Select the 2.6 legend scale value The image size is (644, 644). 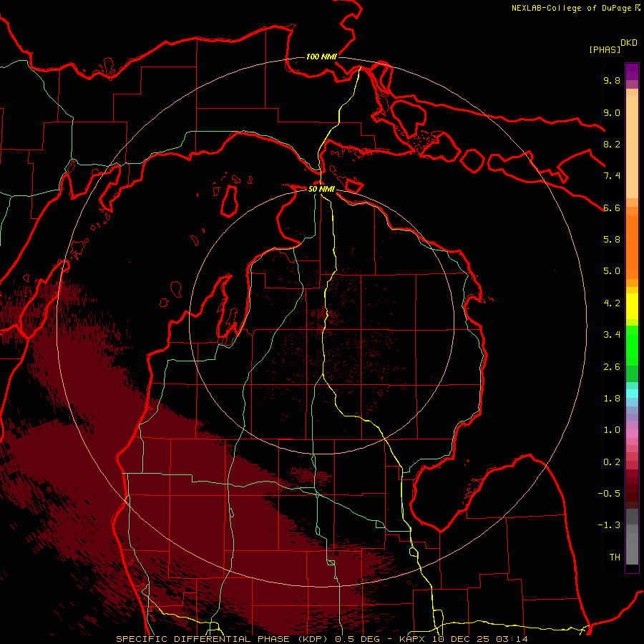point(612,367)
